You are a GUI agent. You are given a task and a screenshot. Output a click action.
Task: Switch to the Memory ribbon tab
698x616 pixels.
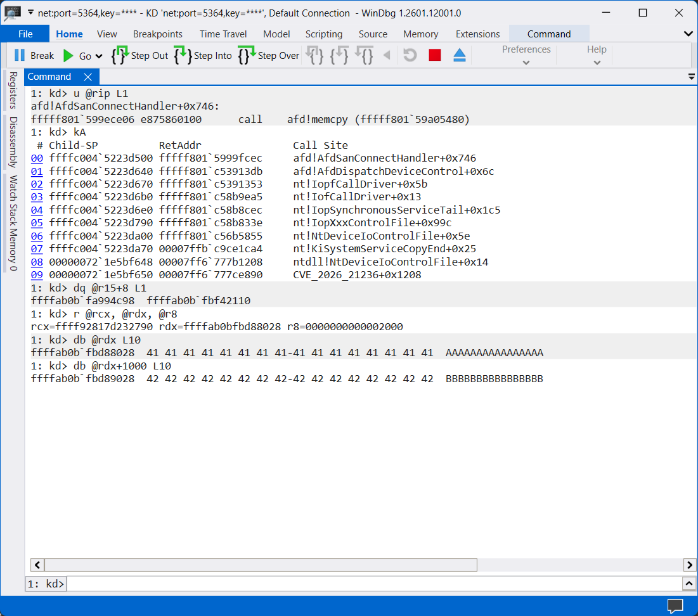(x=420, y=34)
